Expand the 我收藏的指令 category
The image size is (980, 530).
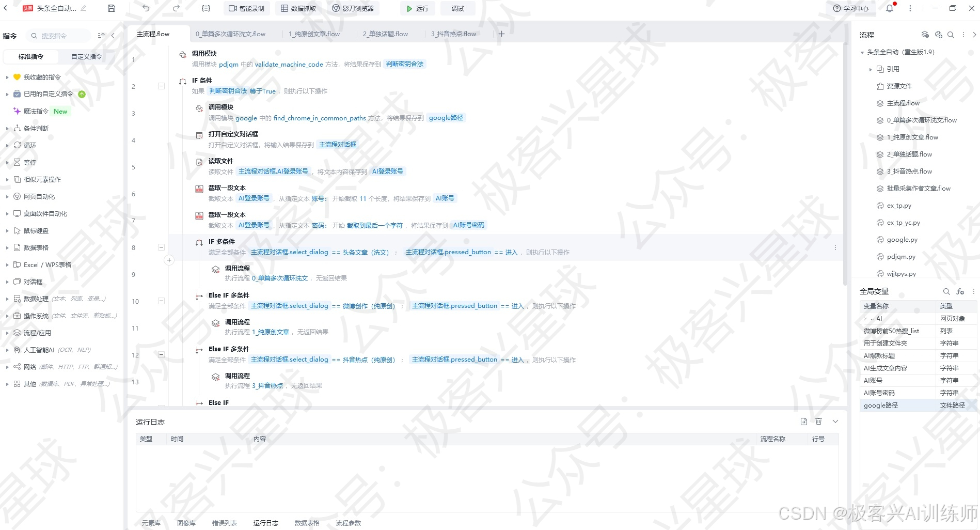tap(7, 77)
